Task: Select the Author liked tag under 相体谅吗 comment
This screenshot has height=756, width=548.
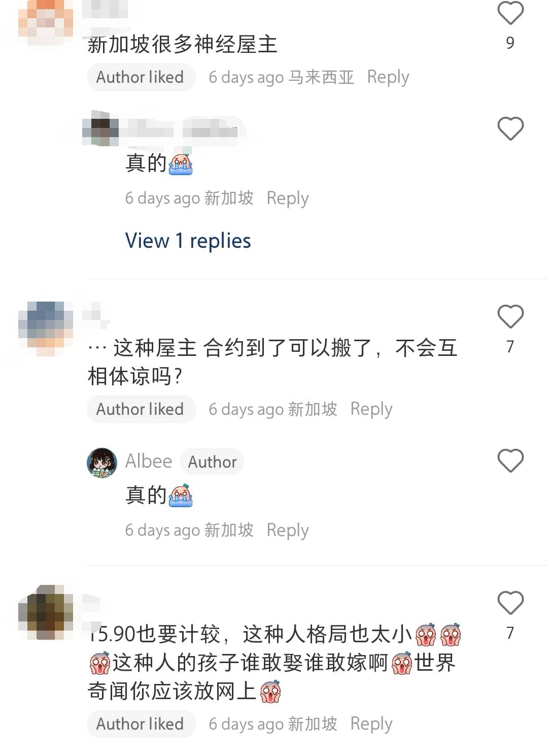Action: click(x=141, y=409)
